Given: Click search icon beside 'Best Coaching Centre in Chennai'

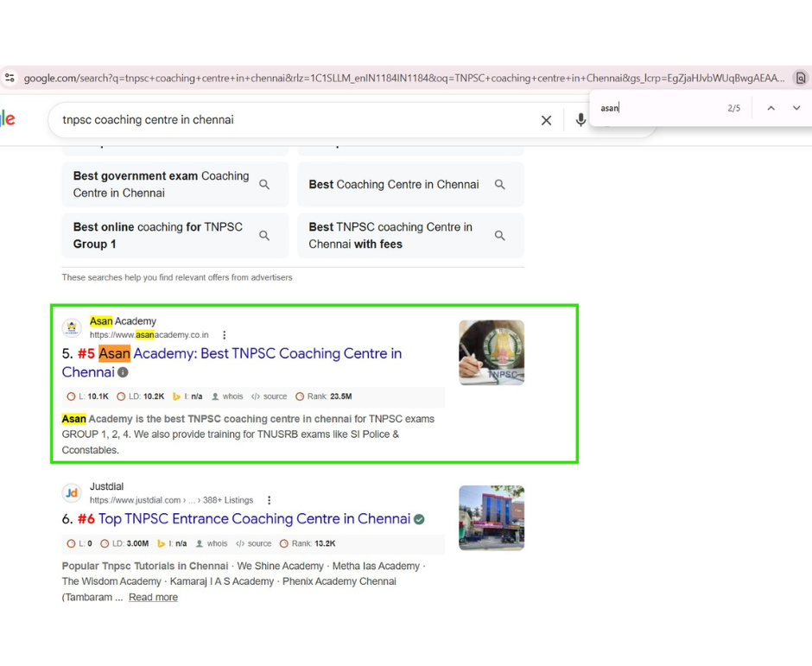Looking at the screenshot, I should pyautogui.click(x=500, y=184).
